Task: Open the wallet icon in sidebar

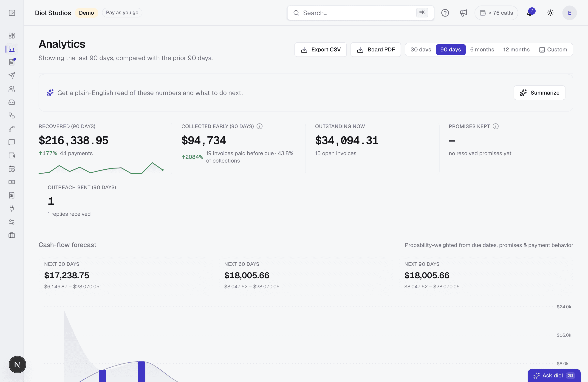Action: (12, 155)
